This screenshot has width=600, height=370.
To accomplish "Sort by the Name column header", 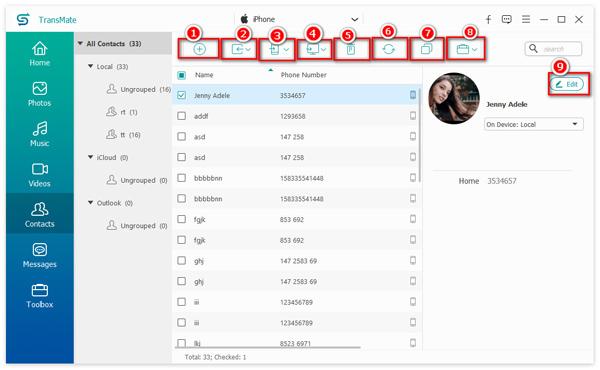I will point(204,75).
